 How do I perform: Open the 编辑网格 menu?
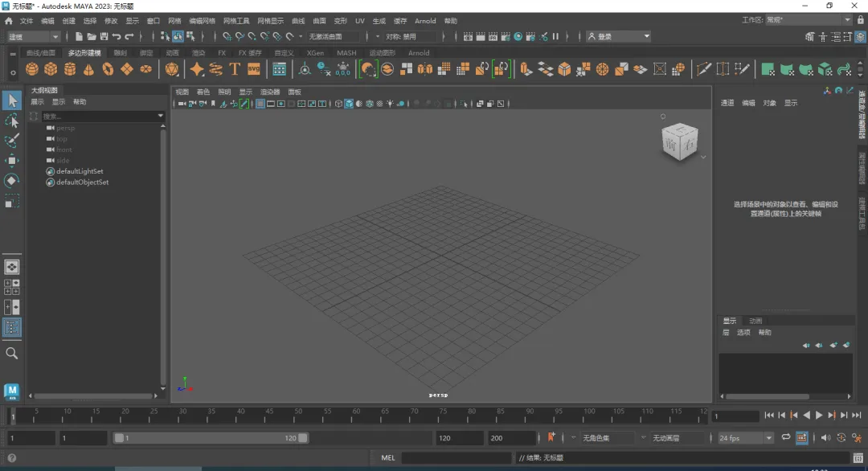click(x=202, y=21)
